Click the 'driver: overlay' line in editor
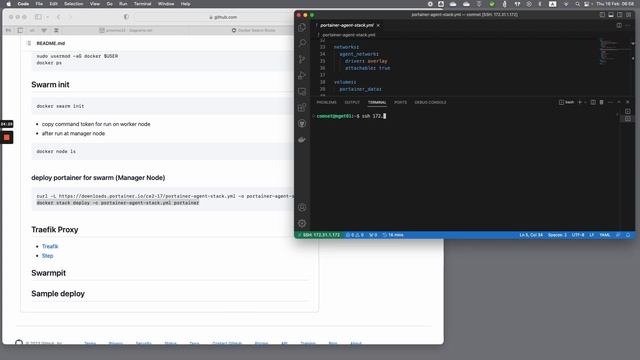The width and height of the screenshot is (640, 360). [x=366, y=61]
